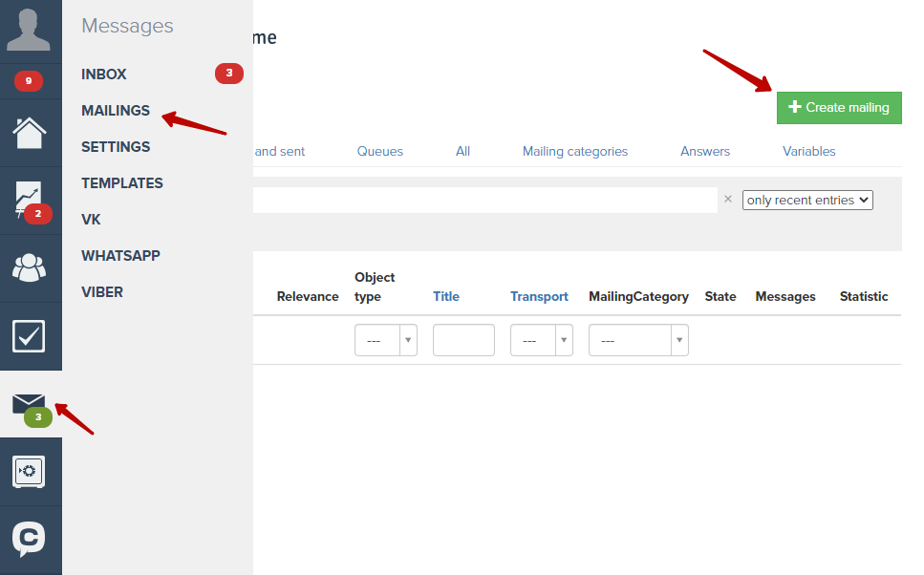The image size is (924, 575).
Task: Open the users group icon
Action: (29, 268)
